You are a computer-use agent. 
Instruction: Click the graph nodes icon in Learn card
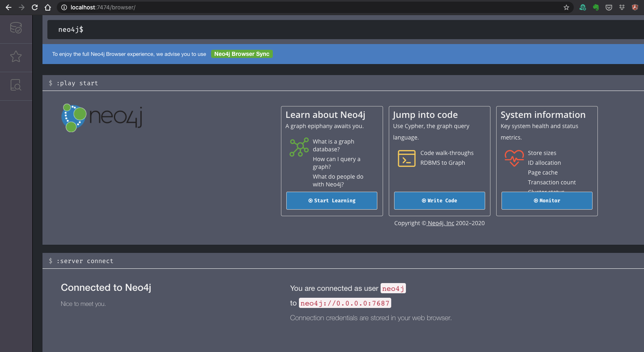[x=299, y=147]
